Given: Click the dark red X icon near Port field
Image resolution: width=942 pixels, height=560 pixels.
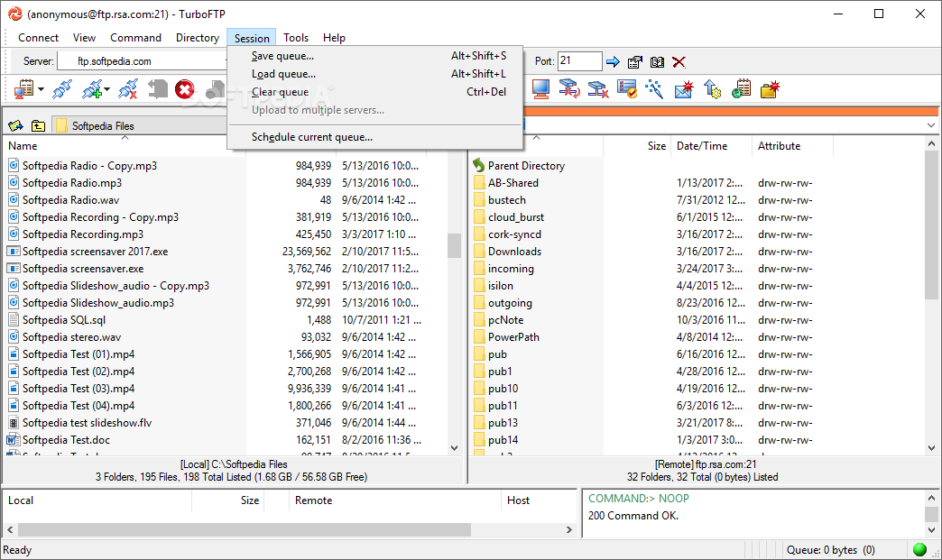Looking at the screenshot, I should tap(679, 62).
